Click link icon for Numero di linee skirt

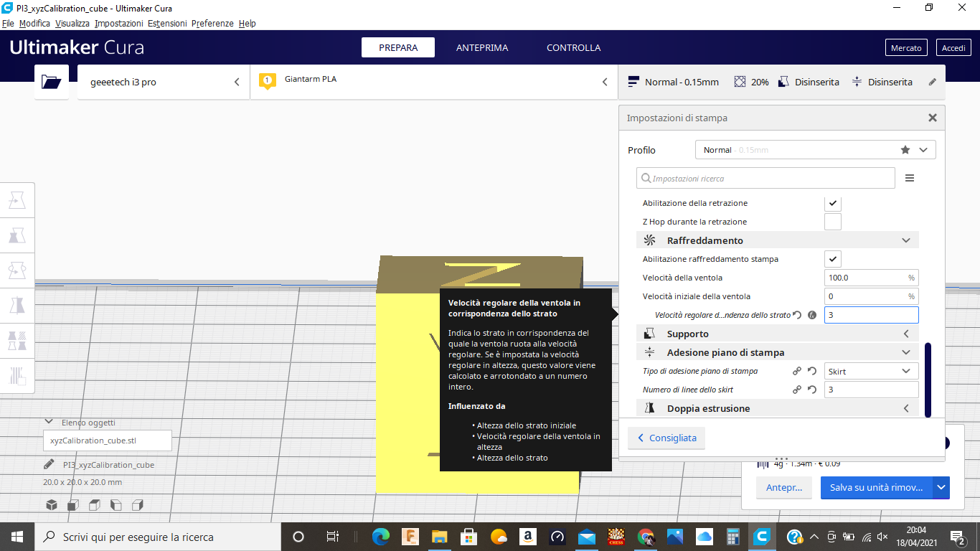(797, 390)
